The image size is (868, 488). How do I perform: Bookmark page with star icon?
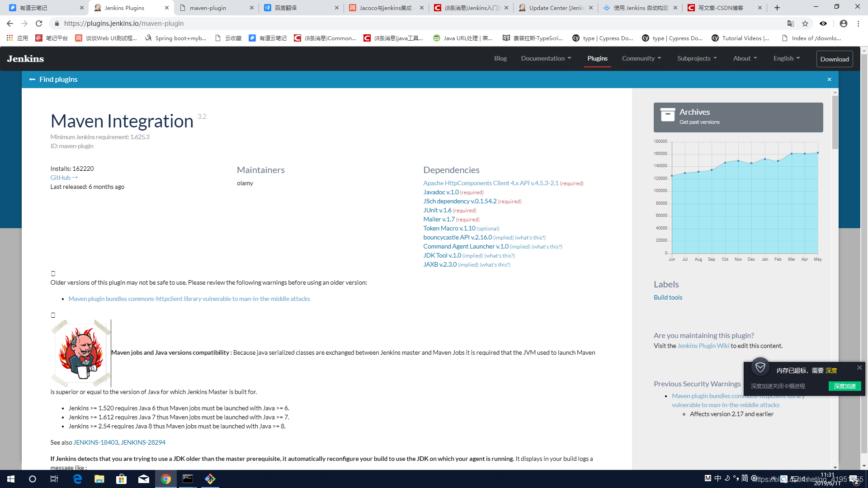pos(805,23)
